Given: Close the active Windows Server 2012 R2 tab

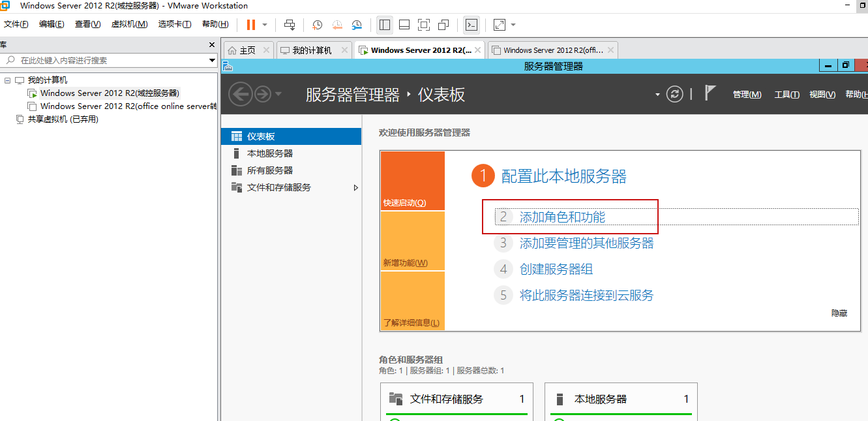Looking at the screenshot, I should coord(477,50).
